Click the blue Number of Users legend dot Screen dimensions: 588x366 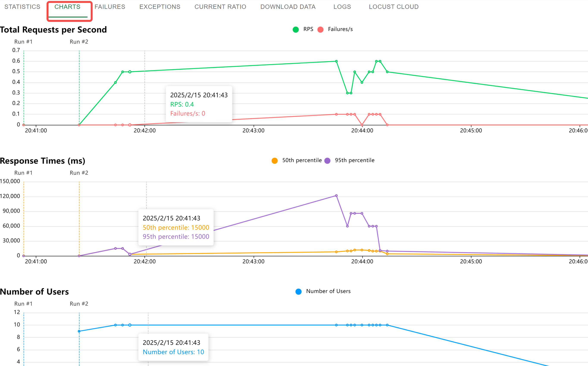[x=298, y=291]
